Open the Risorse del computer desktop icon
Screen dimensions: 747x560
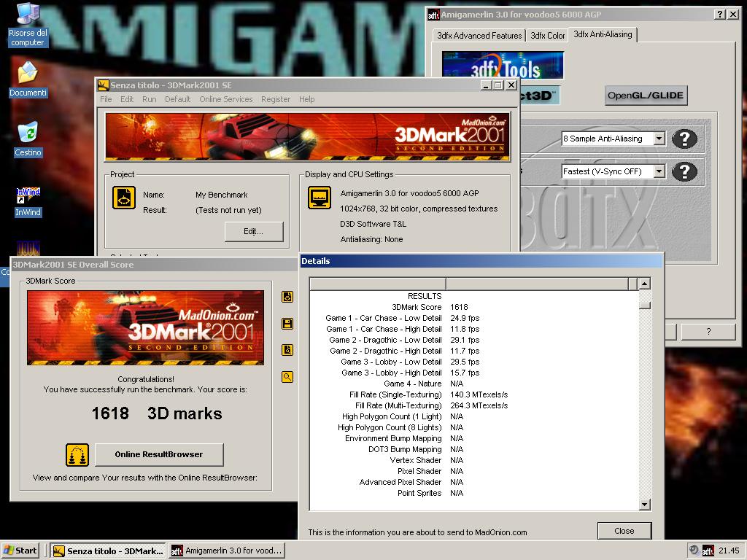28,24
